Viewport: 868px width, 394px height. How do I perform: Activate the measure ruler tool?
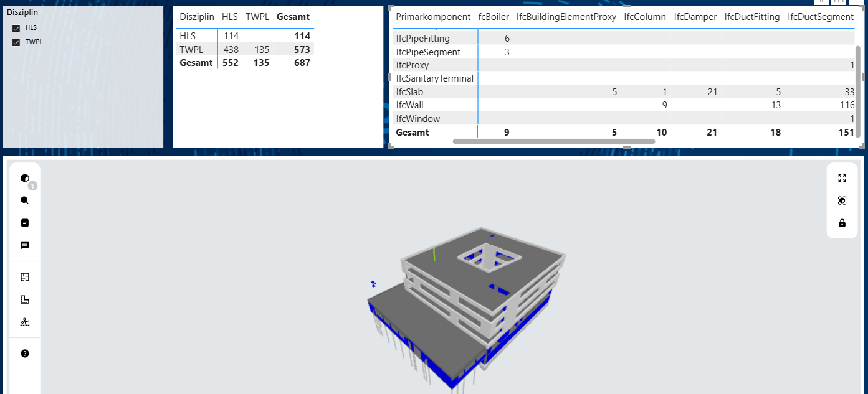tap(25, 299)
